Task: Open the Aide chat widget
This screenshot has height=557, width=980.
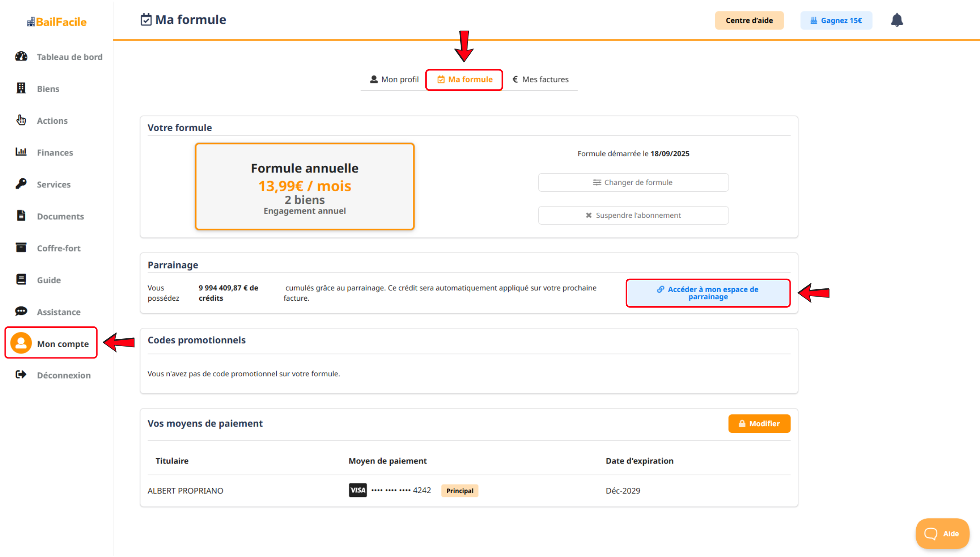Action: (x=942, y=534)
